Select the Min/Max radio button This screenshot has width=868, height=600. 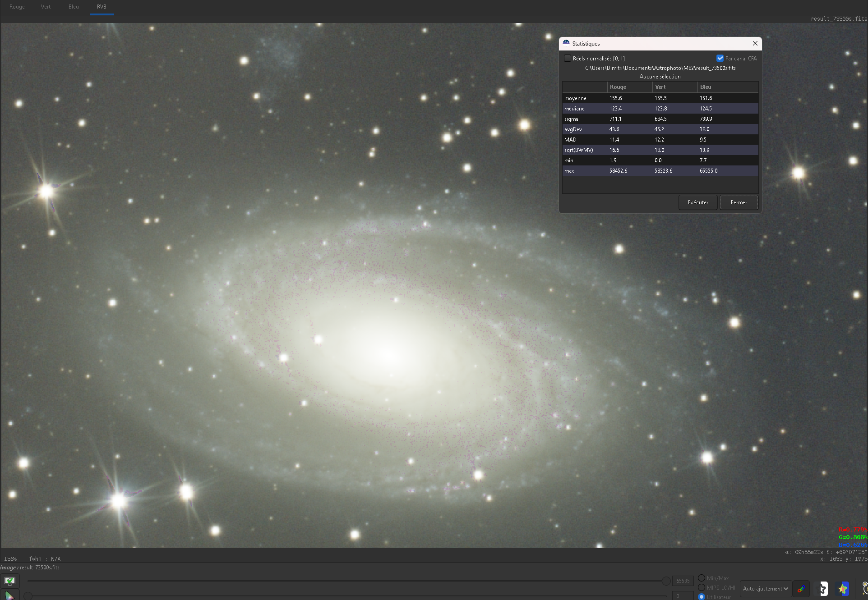pyautogui.click(x=702, y=578)
